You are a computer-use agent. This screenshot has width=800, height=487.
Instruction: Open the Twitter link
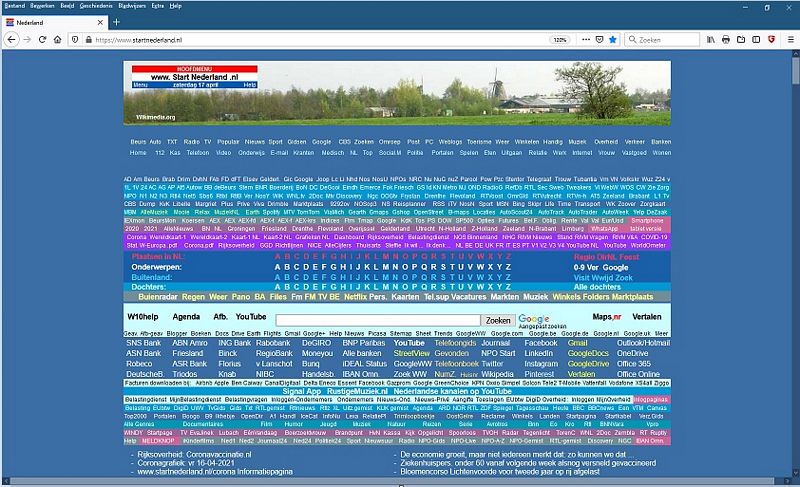[x=492, y=364]
